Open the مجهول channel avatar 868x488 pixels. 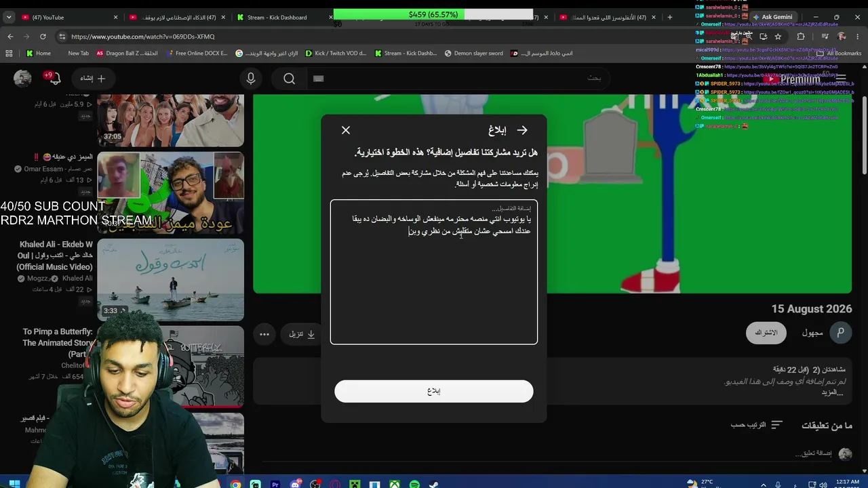click(x=841, y=333)
